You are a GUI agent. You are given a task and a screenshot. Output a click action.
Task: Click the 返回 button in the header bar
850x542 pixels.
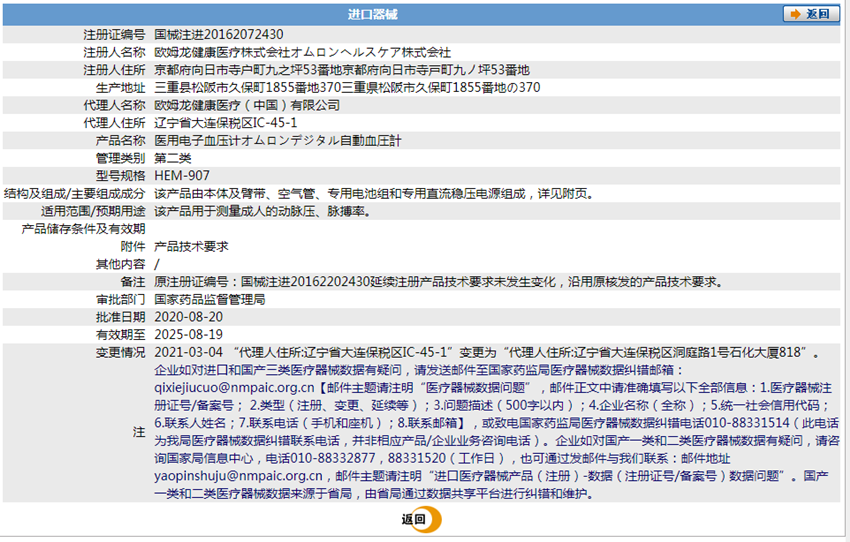811,14
